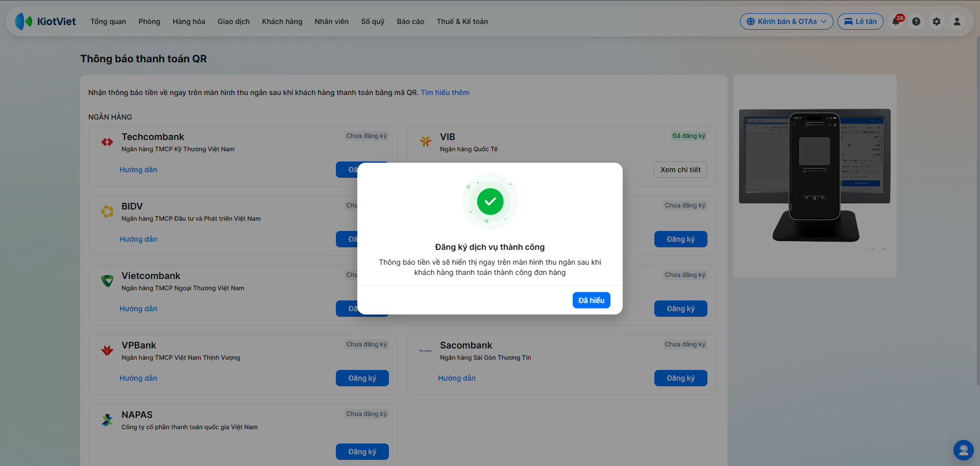Viewport: 980px width, 466px height.
Task: Click the BIDV logo
Action: [107, 212]
